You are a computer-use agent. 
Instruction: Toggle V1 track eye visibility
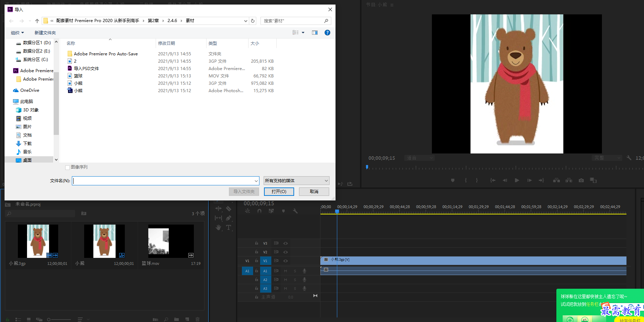(x=285, y=261)
